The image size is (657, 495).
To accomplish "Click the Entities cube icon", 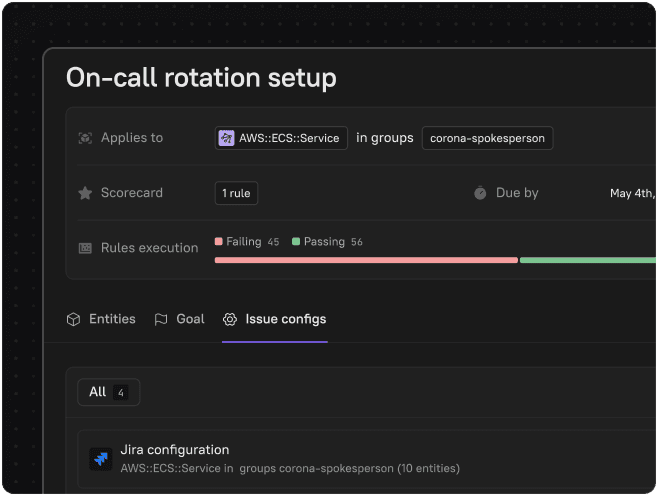I will point(73,319).
